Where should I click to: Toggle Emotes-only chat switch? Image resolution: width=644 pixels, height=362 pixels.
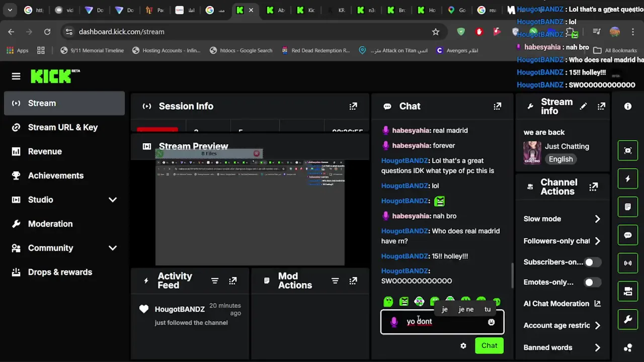tap(592, 282)
